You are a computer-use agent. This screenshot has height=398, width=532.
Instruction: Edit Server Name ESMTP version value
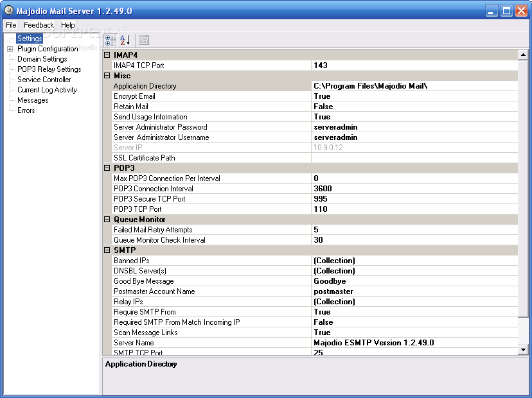click(x=414, y=343)
